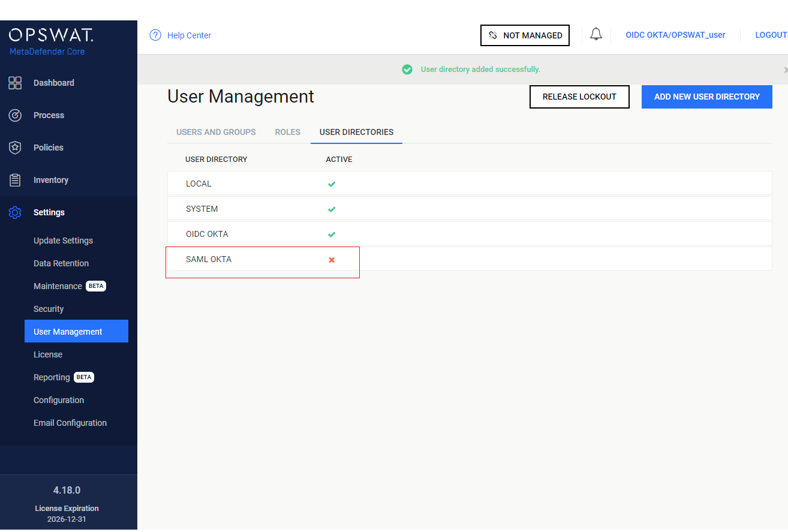The height and width of the screenshot is (532, 788).
Task: Click the OPSWAT MetaDefender Core logo
Action: pyautogui.click(x=51, y=41)
